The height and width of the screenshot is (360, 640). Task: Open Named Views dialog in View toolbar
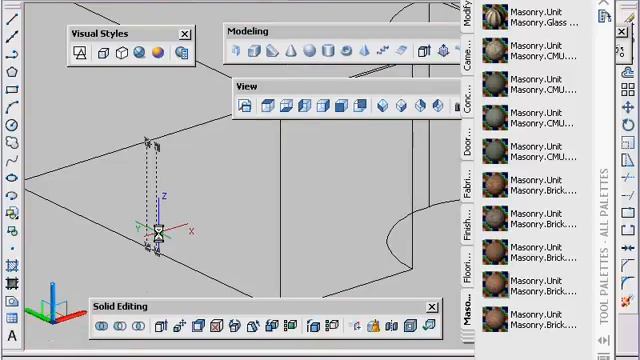pos(244,106)
